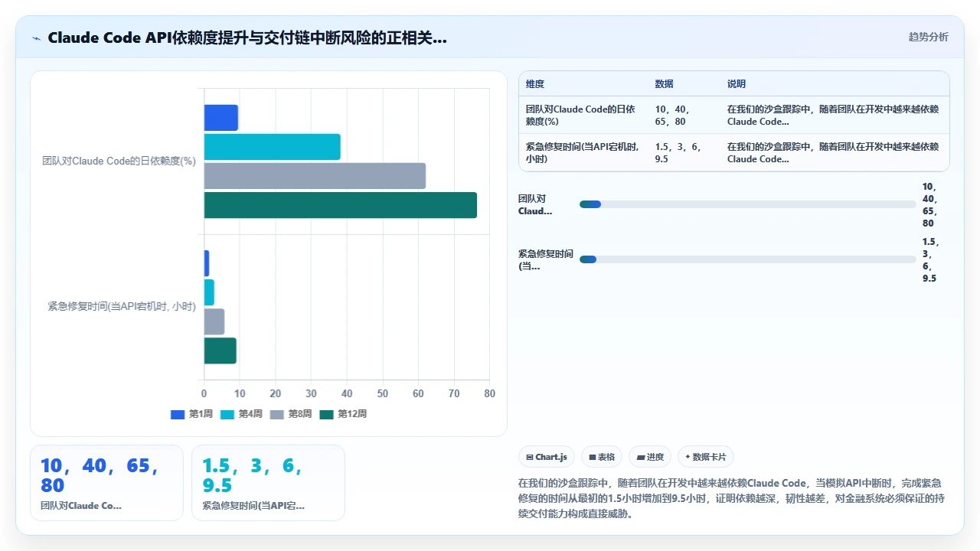Open the data card showing 10，40，65，80
This screenshot has width=980, height=551.
tap(106, 483)
